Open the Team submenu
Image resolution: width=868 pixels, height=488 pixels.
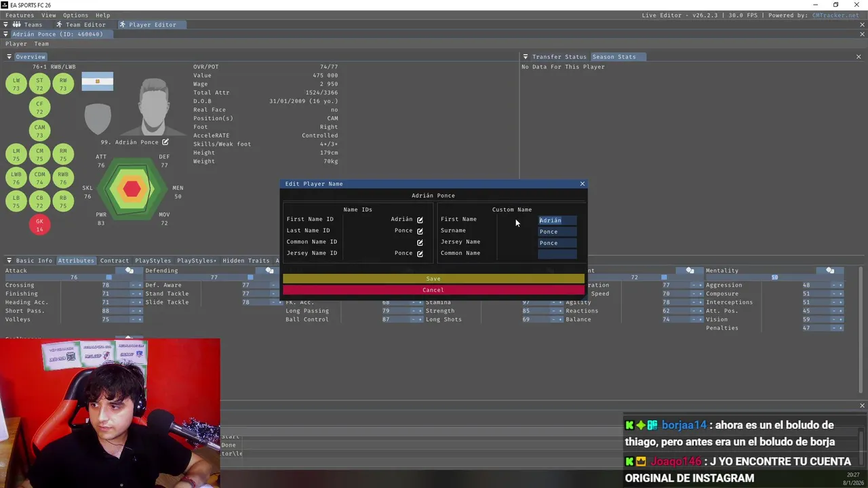[x=41, y=44]
